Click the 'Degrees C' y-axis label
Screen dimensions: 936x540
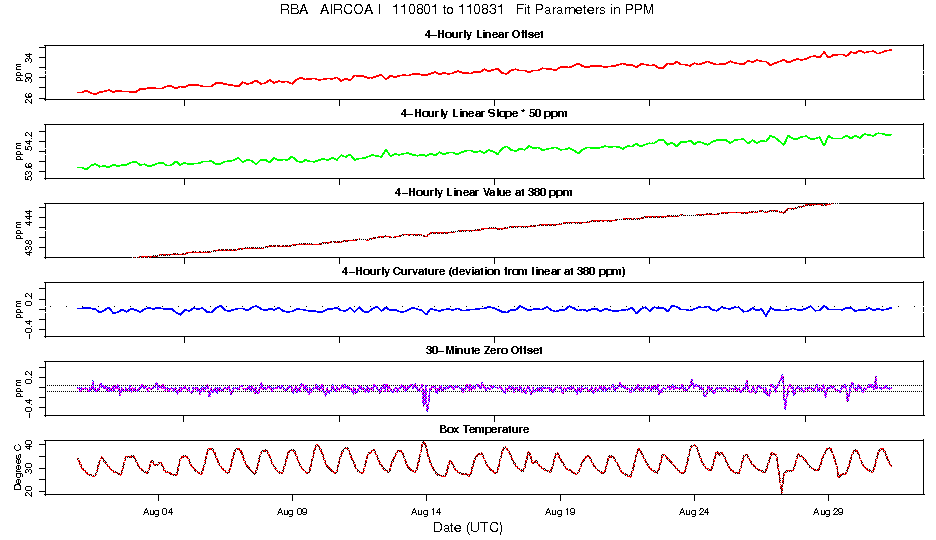[17, 467]
